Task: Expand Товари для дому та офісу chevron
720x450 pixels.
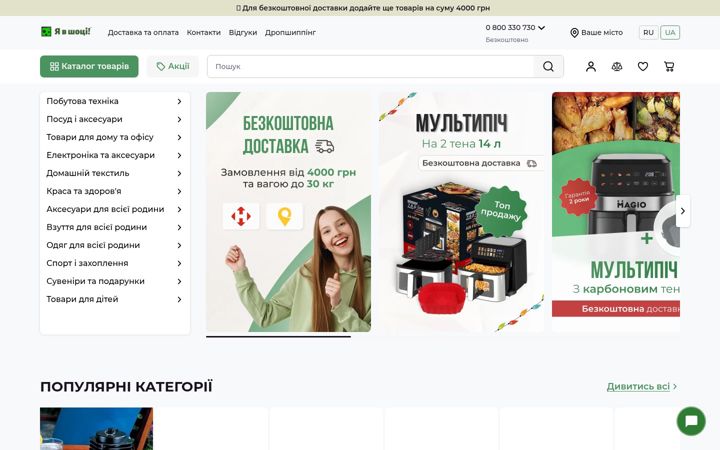Action: [179, 137]
